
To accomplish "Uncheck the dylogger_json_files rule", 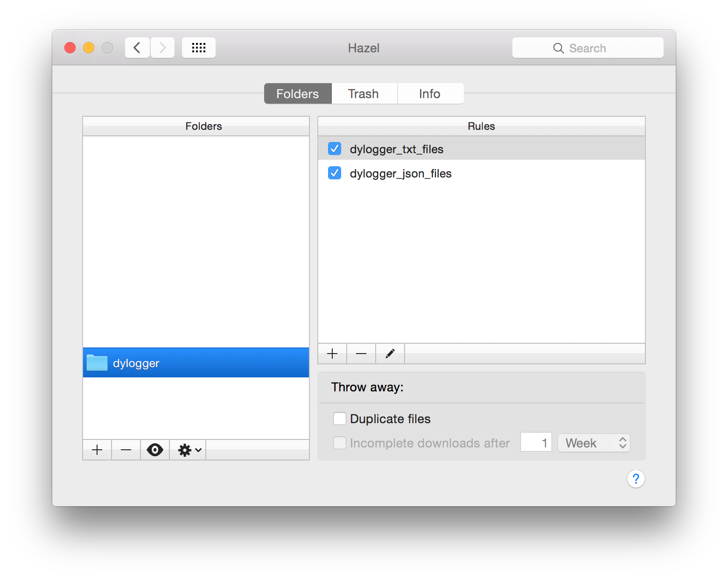I will [x=335, y=173].
